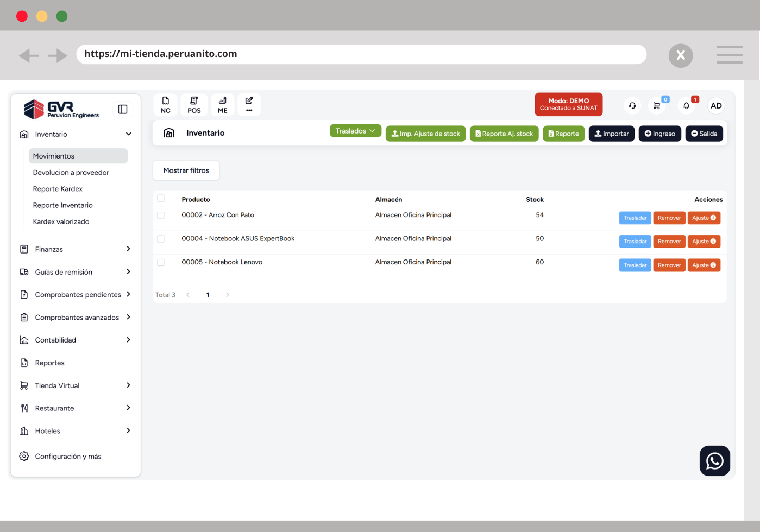This screenshot has width=760, height=532.
Task: Click the Configuración gear icon
Action: click(x=24, y=457)
